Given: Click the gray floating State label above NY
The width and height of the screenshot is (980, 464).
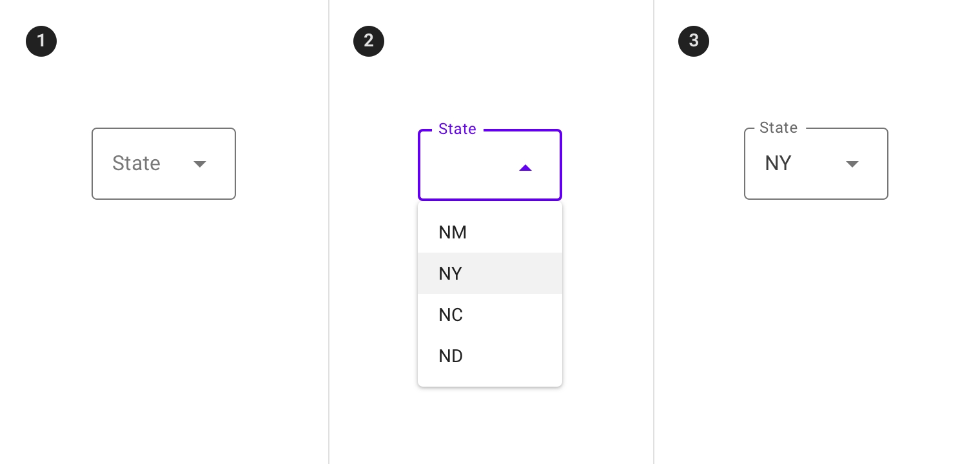Looking at the screenshot, I should tap(778, 128).
